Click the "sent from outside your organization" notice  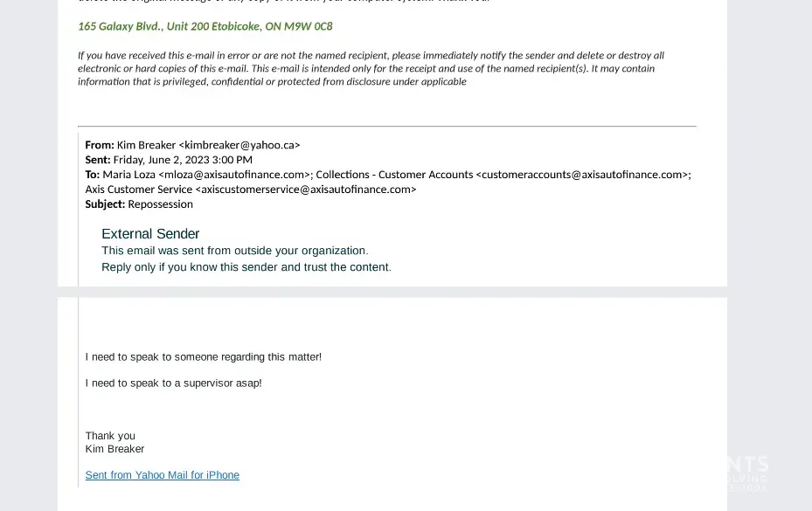(234, 251)
